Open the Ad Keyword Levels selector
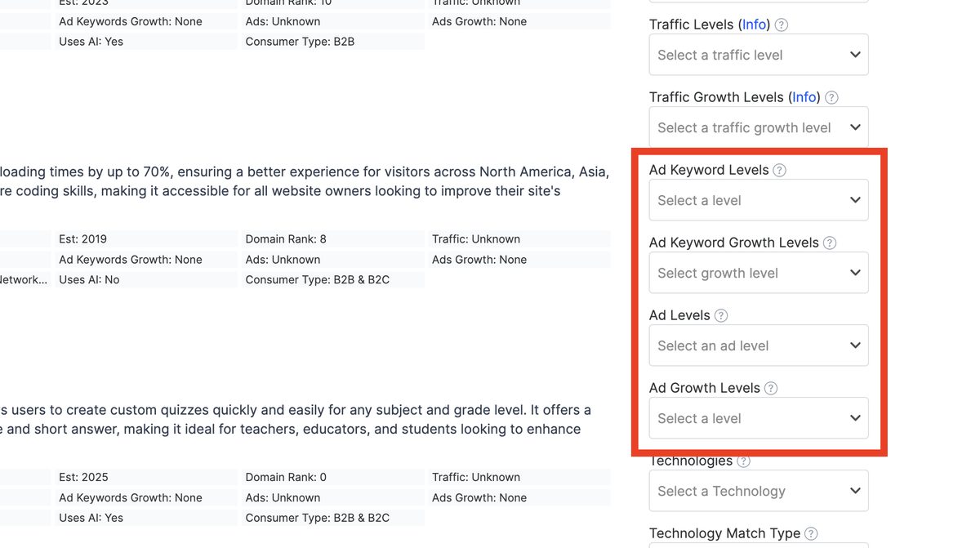This screenshot has width=980, height=548. click(758, 199)
